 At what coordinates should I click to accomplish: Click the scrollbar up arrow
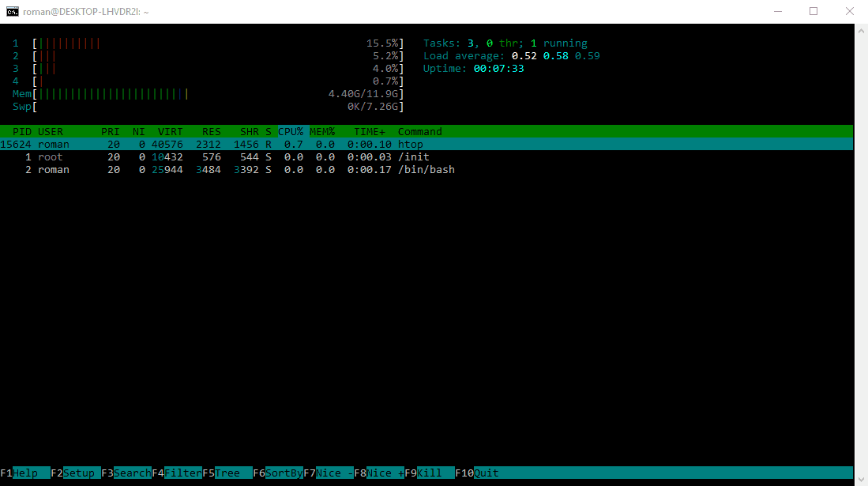coord(861,31)
